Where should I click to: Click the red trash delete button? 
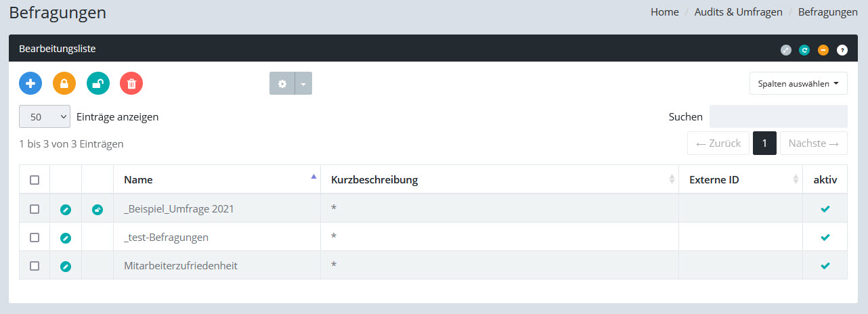coord(131,83)
